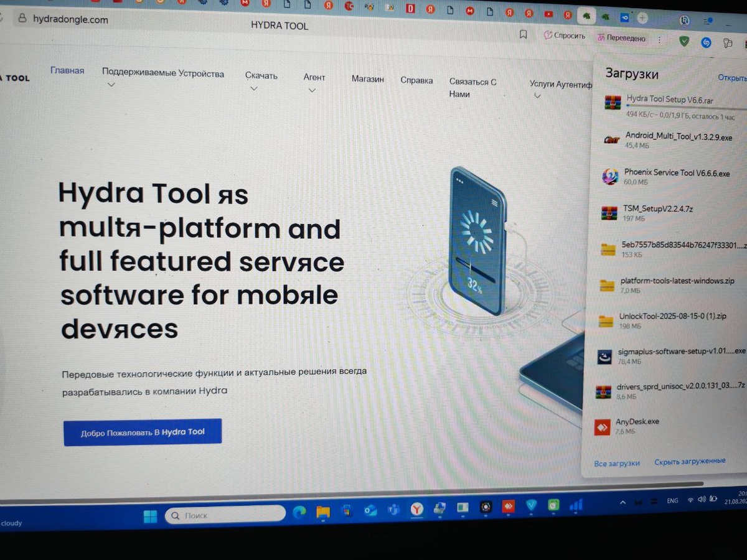747x560 pixels.
Task: Click the UnlockTool zip folder icon
Action: 606,321
